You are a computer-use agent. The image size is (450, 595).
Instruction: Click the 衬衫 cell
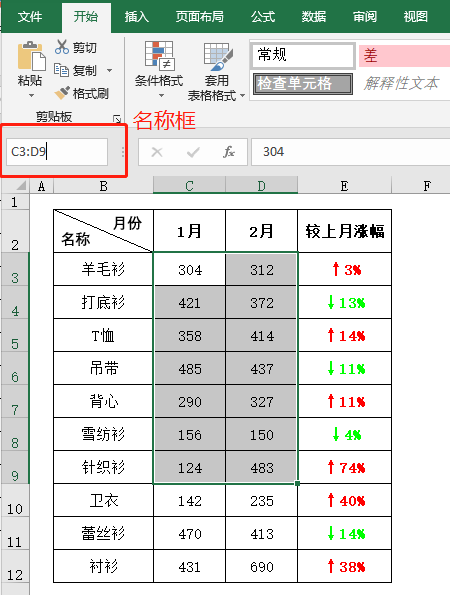pos(103,566)
